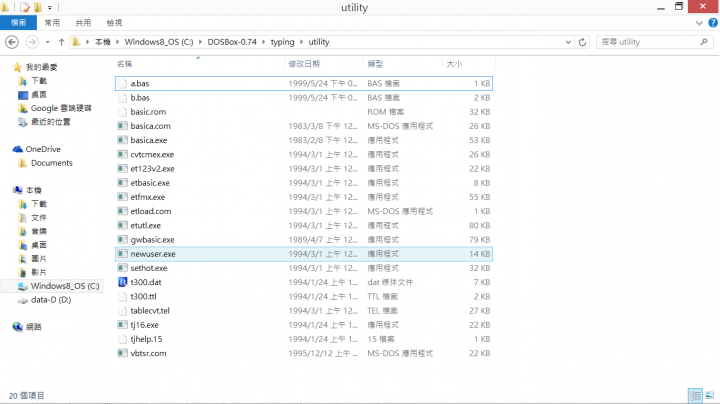The height and width of the screenshot is (404, 720).
Task: Open recent locations in favorites
Action: click(x=51, y=122)
